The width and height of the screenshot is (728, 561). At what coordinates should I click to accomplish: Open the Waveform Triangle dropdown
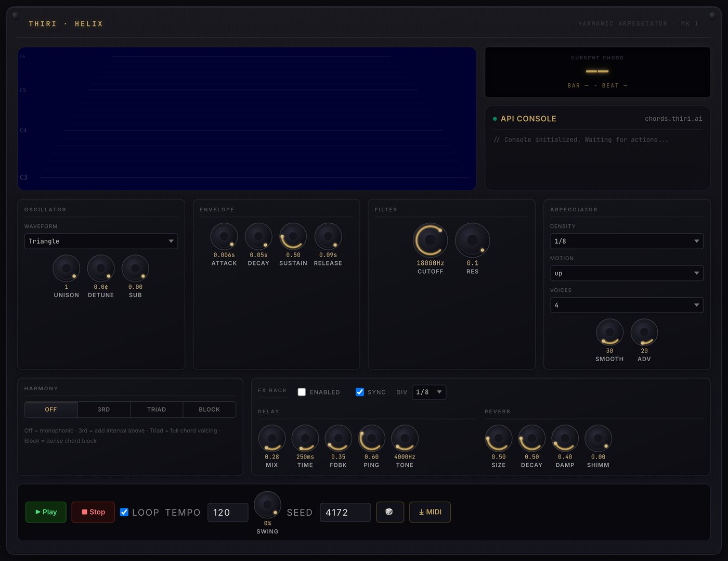pyautogui.click(x=101, y=241)
